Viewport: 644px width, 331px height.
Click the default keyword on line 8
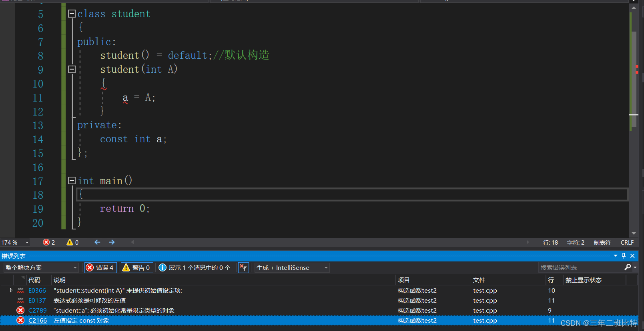pos(187,55)
